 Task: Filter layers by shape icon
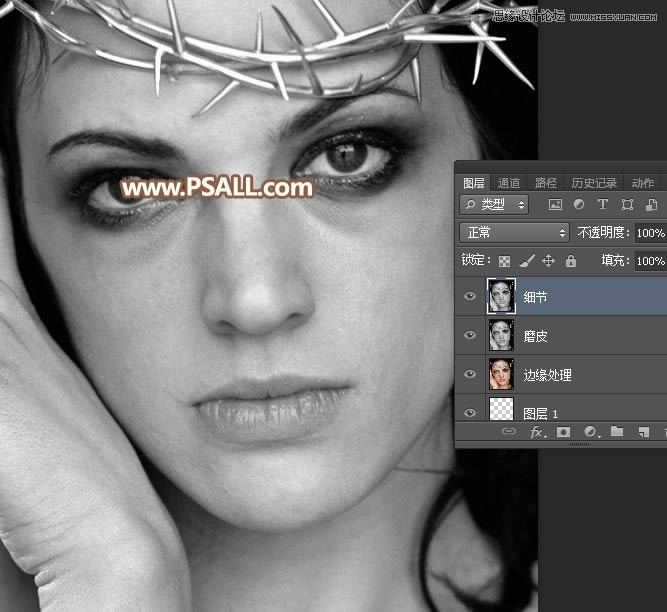(627, 205)
